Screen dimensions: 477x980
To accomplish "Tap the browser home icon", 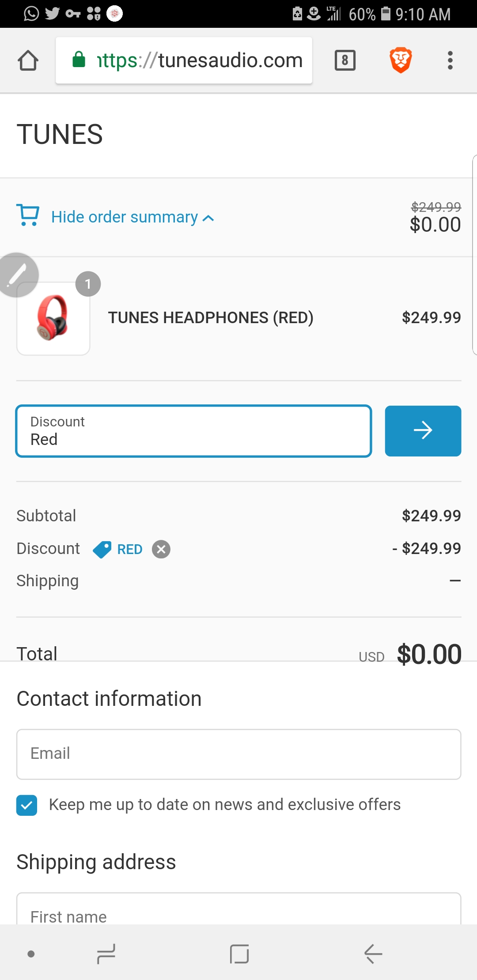I will [28, 60].
